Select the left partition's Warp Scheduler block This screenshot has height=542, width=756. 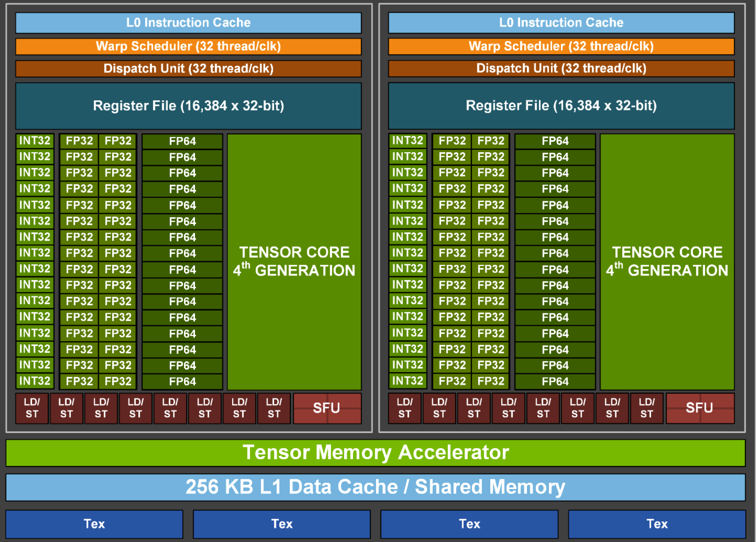coord(189,46)
